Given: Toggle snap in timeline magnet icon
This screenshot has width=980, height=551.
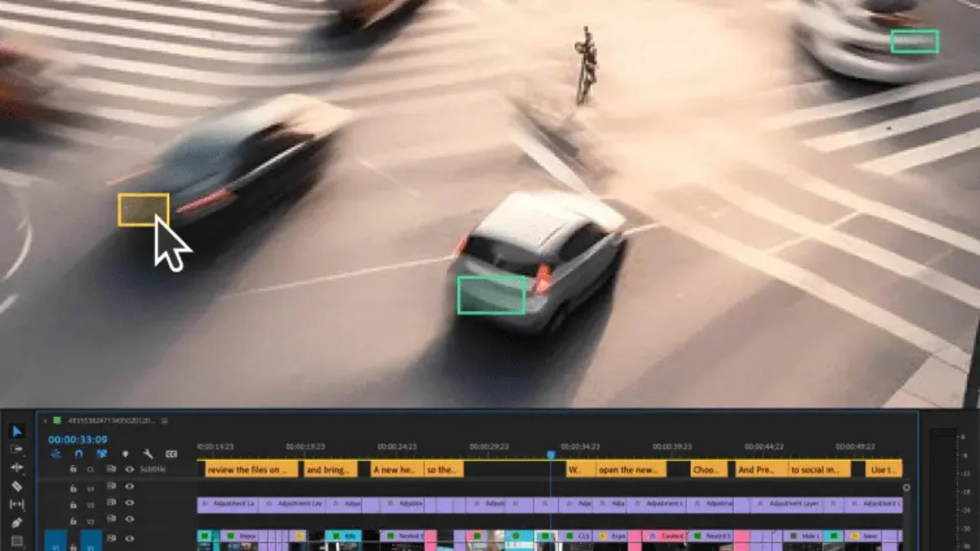Looking at the screenshot, I should [x=78, y=454].
